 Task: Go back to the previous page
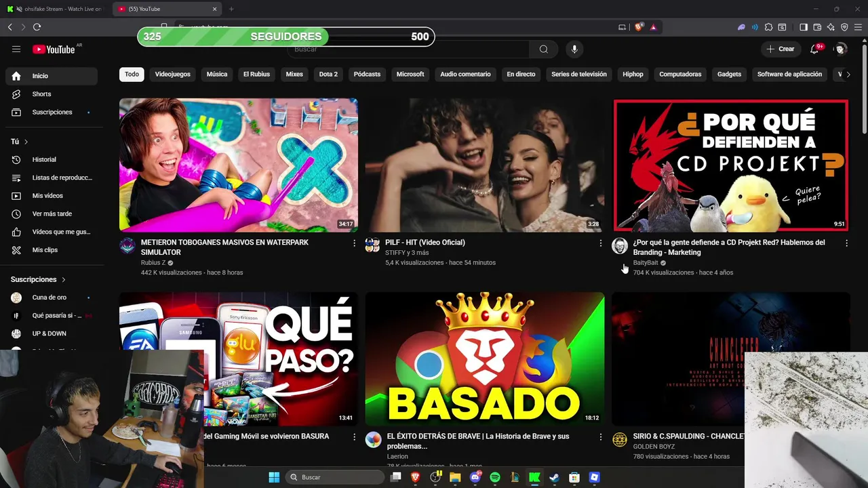pos(9,27)
